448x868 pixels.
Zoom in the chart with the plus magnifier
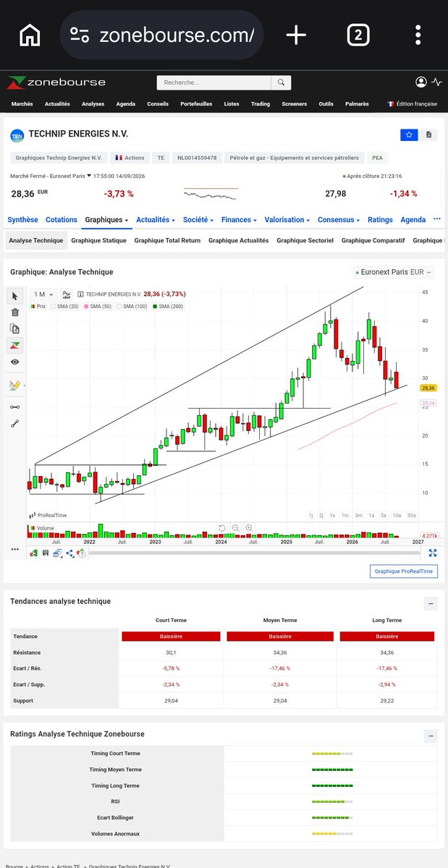tap(249, 528)
